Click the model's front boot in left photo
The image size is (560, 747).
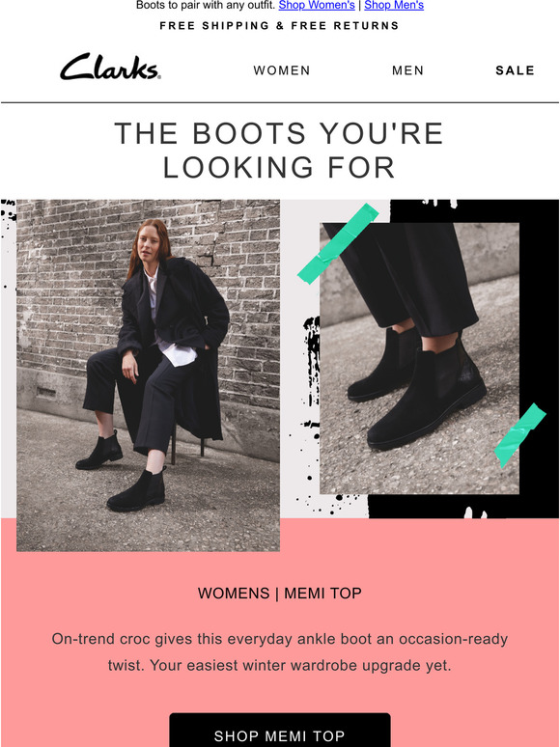pyautogui.click(x=137, y=490)
